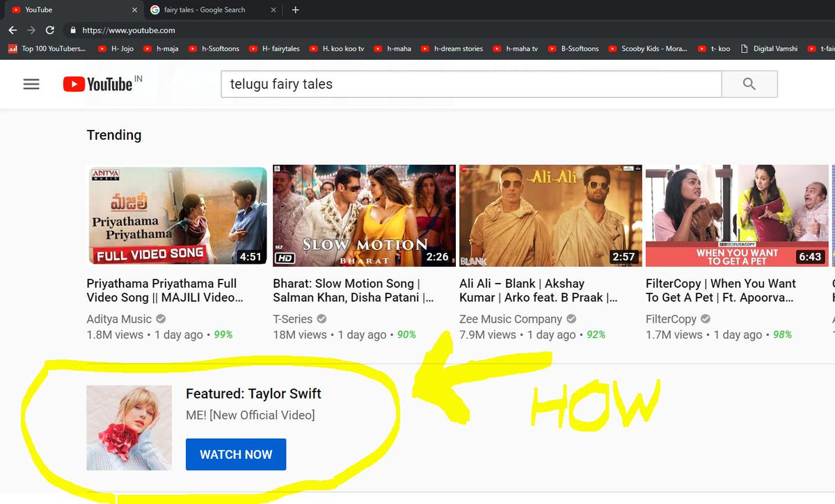Viewport: 835px width, 504px height.
Task: Open the h-dream stories bookmark
Action: 452,49
